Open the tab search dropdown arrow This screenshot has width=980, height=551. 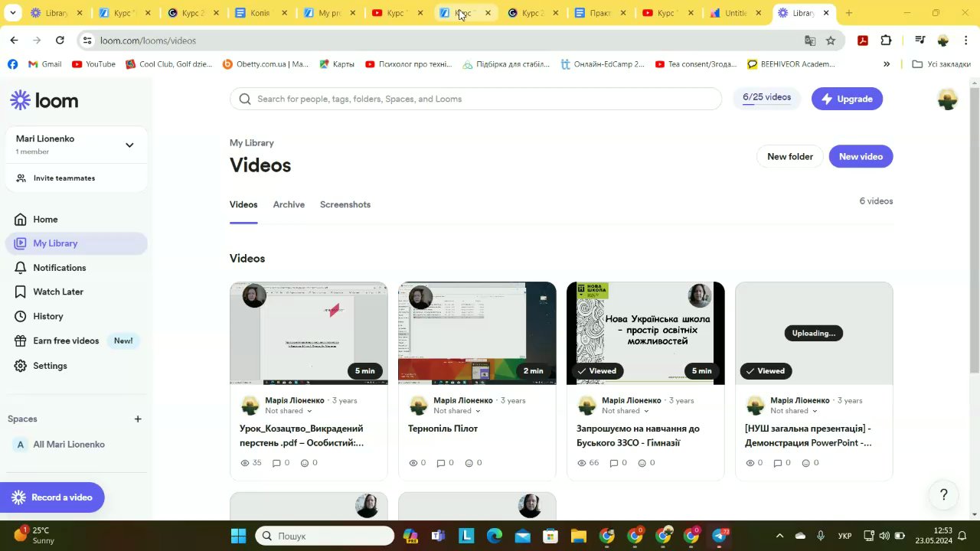12,13
